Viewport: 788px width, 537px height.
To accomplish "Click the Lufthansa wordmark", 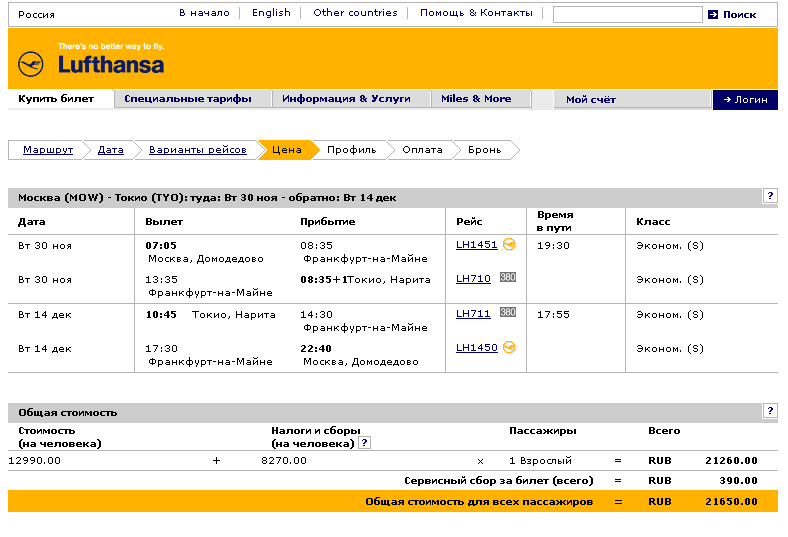I will tap(111, 65).
